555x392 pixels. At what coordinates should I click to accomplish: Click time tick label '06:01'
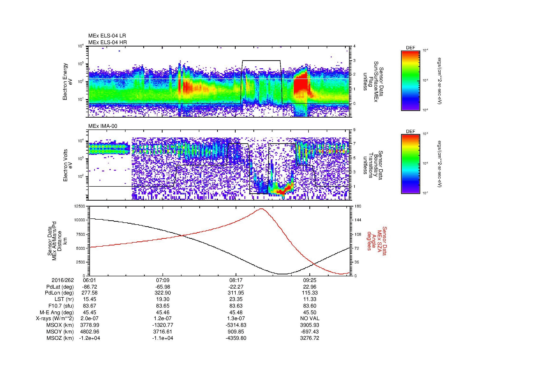tap(89, 280)
